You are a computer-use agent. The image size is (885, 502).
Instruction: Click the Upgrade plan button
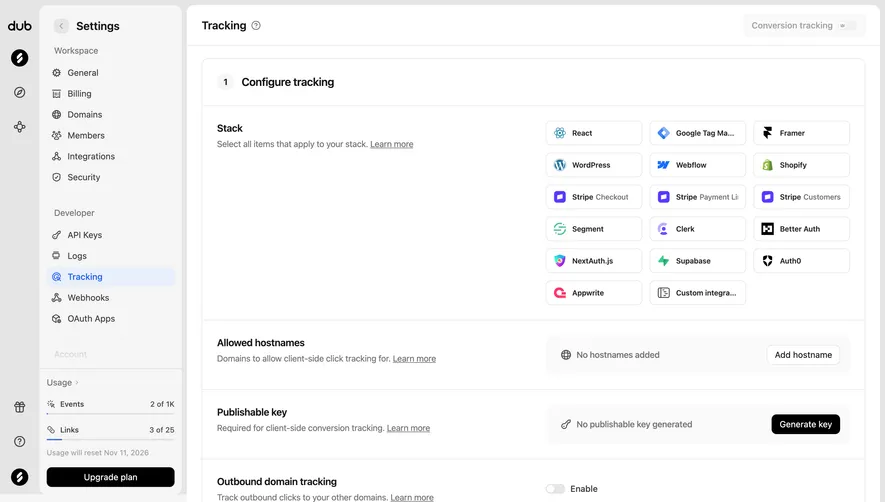pos(111,477)
